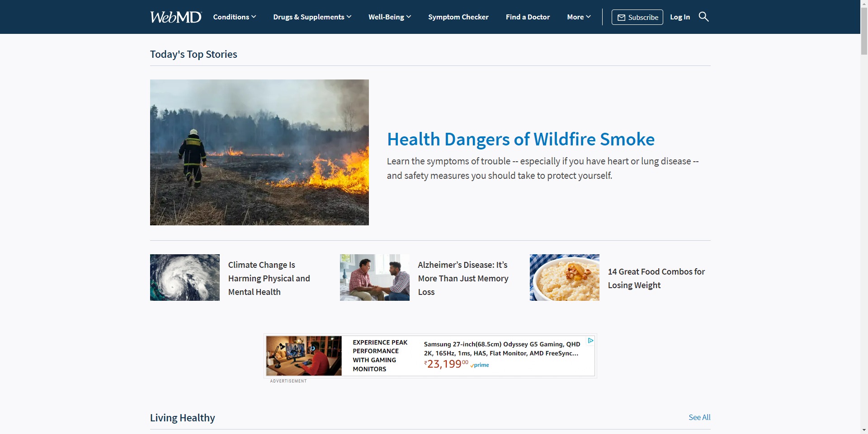This screenshot has width=868, height=434.
Task: Click the WebMD logo
Action: 175,17
